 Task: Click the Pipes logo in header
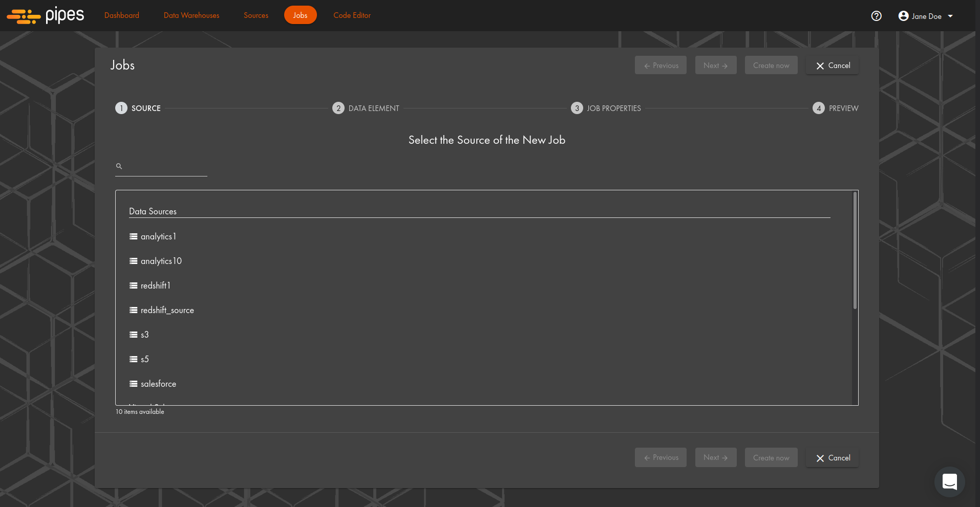(x=45, y=16)
